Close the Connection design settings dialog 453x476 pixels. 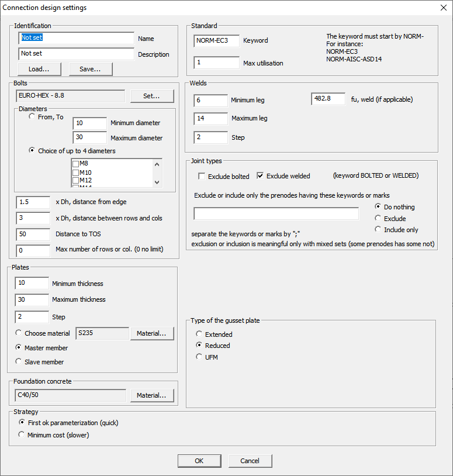click(444, 8)
